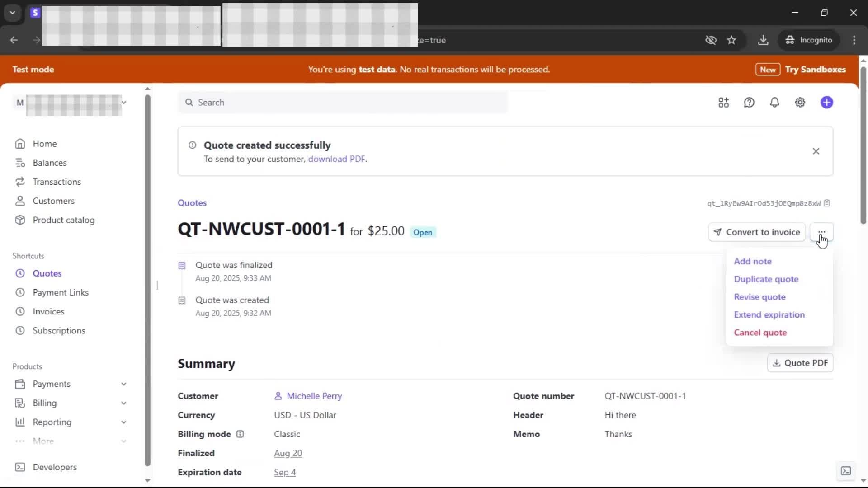Image resolution: width=868 pixels, height=488 pixels.
Task: Click the download PDF link
Action: 336,159
